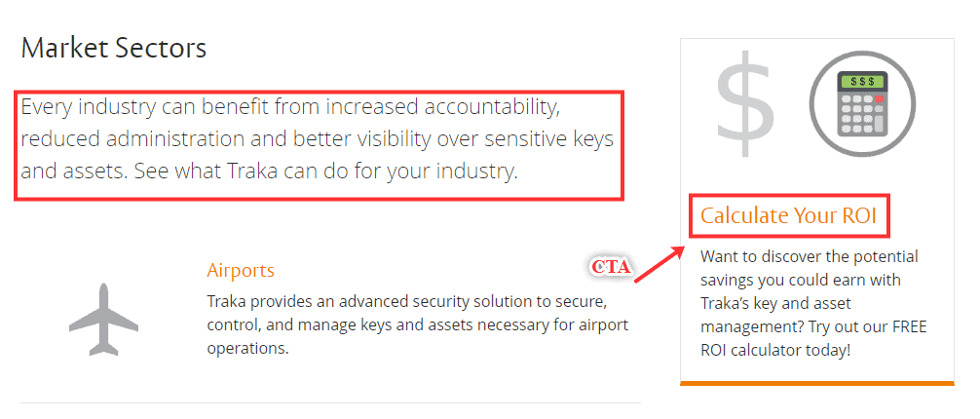Click the red key on the calculator
The height and width of the screenshot is (419, 980).
pos(879,99)
